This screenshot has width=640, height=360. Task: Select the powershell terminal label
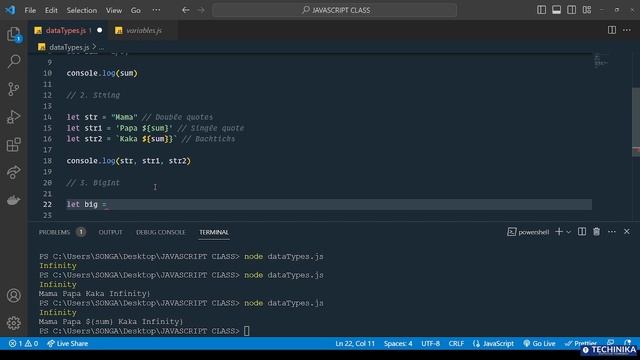528,232
